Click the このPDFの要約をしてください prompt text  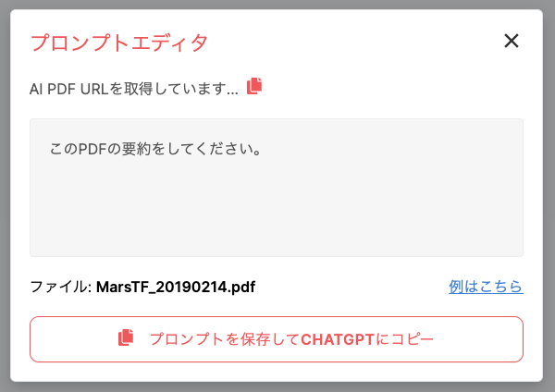point(155,149)
